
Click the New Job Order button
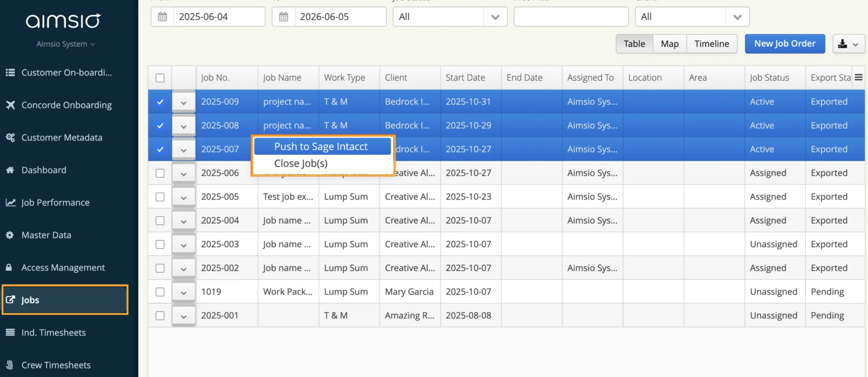pyautogui.click(x=785, y=44)
